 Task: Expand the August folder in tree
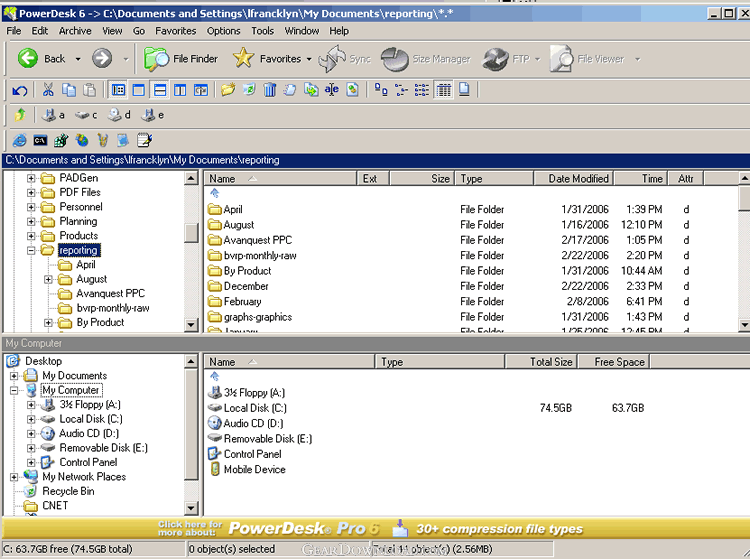tap(48, 279)
